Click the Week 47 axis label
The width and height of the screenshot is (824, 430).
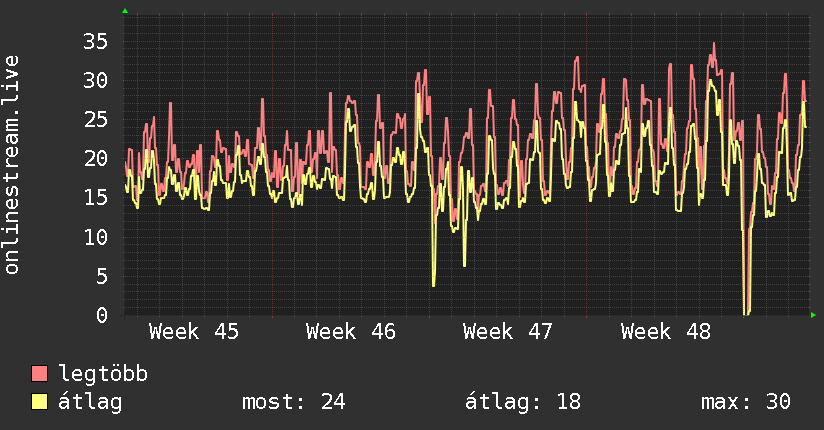[x=508, y=332]
